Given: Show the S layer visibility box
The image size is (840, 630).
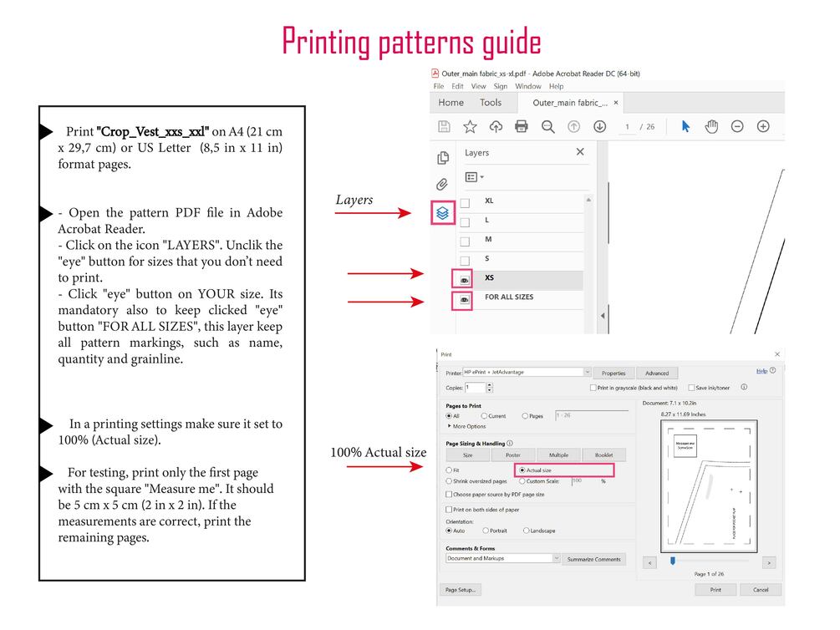Looking at the screenshot, I should coord(465,261).
